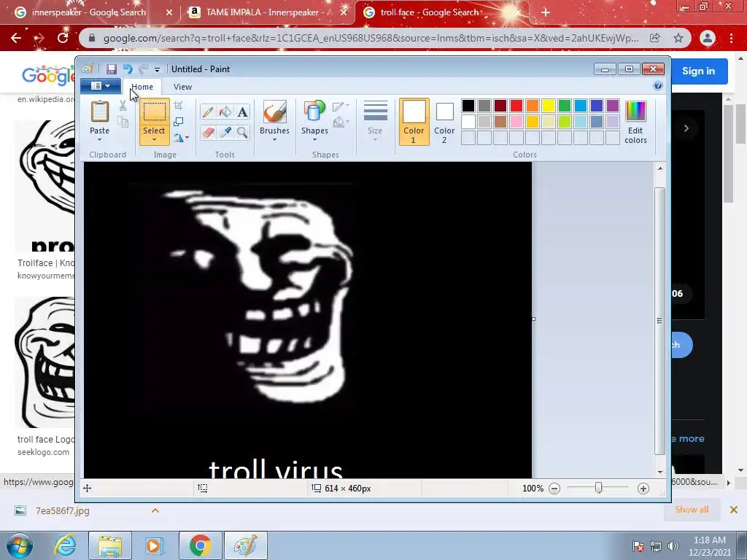Open the Paint file menu dropdown button

pos(101,86)
